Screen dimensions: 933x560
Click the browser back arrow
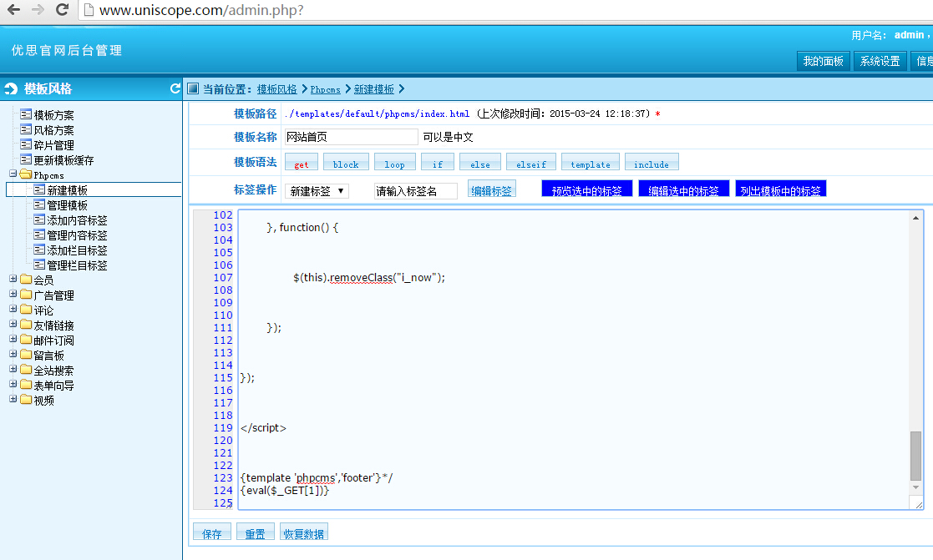(x=13, y=9)
